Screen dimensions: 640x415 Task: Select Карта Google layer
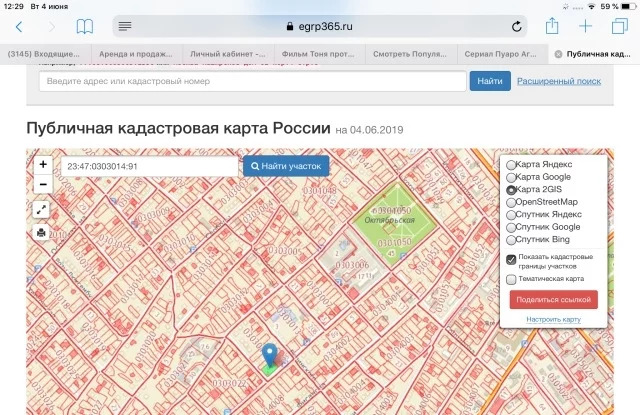click(511, 178)
